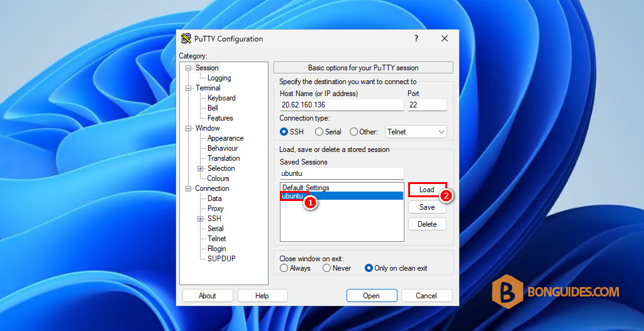The image size is (644, 331).
Task: Open the Window category
Action: (208, 128)
